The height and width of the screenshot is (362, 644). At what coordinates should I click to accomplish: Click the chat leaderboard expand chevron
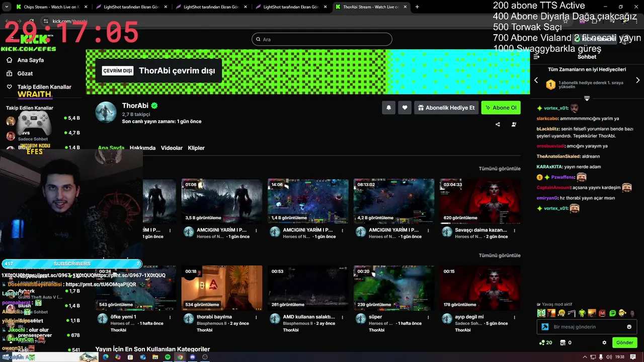click(587, 98)
